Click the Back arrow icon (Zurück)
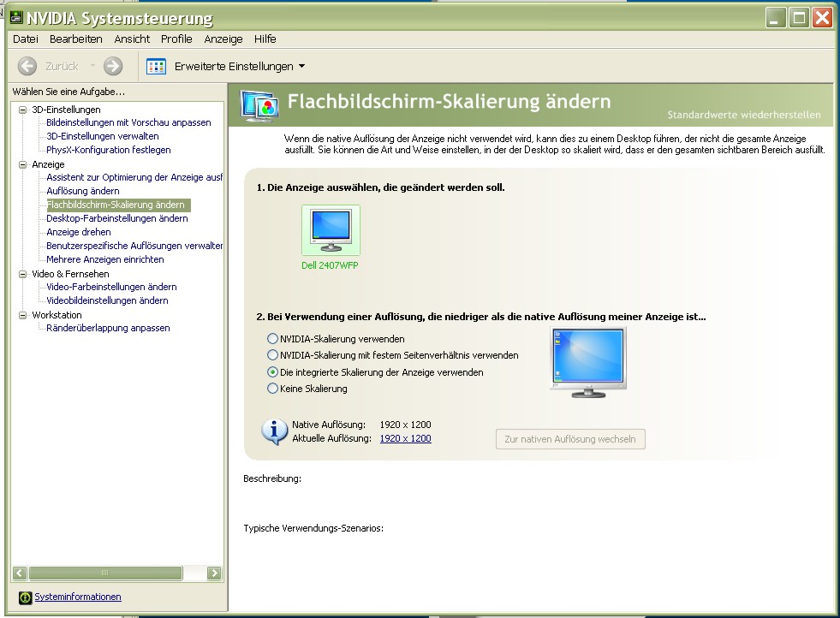The height and width of the screenshot is (618, 840). (x=27, y=67)
